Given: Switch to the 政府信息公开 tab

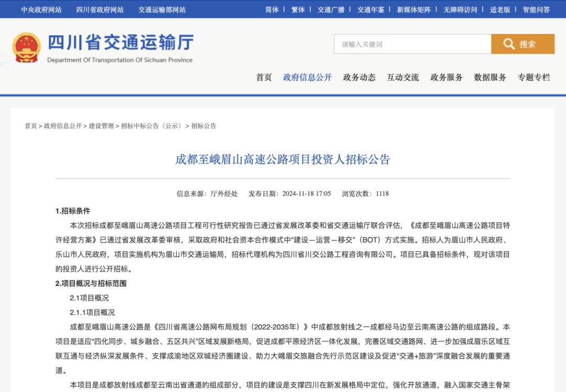Looking at the screenshot, I should tap(308, 77).
